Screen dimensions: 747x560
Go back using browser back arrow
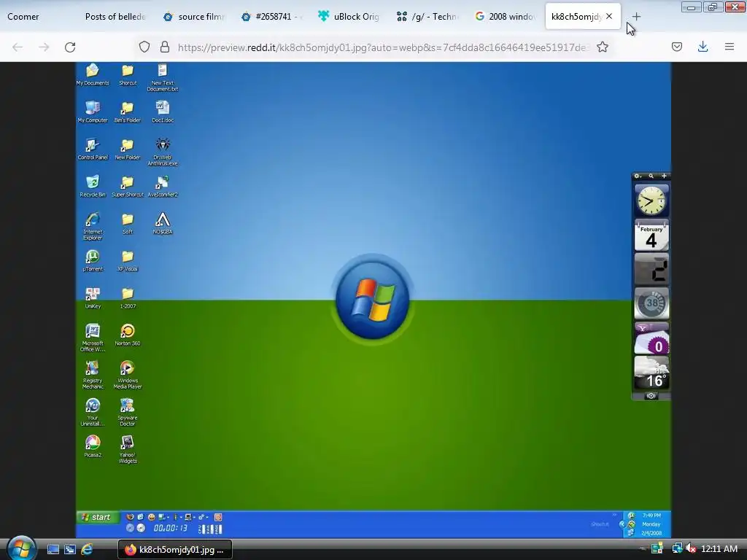[x=18, y=47]
